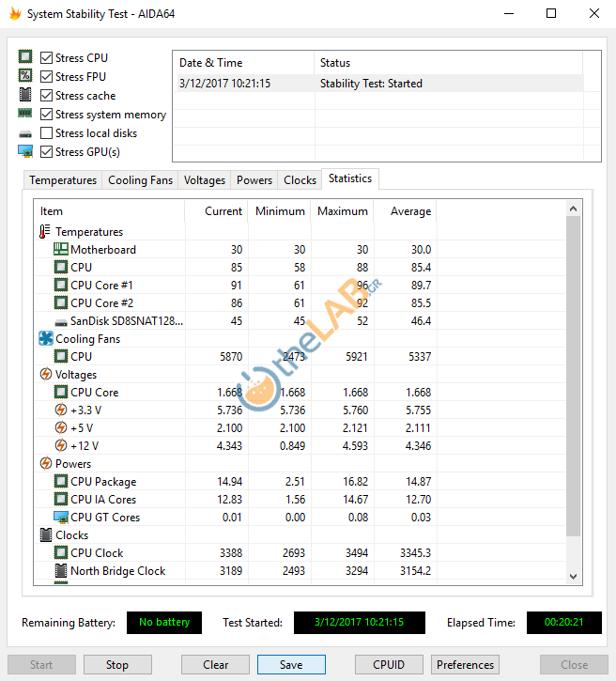Click the scrollbar up arrow in statistics list

coord(573,209)
